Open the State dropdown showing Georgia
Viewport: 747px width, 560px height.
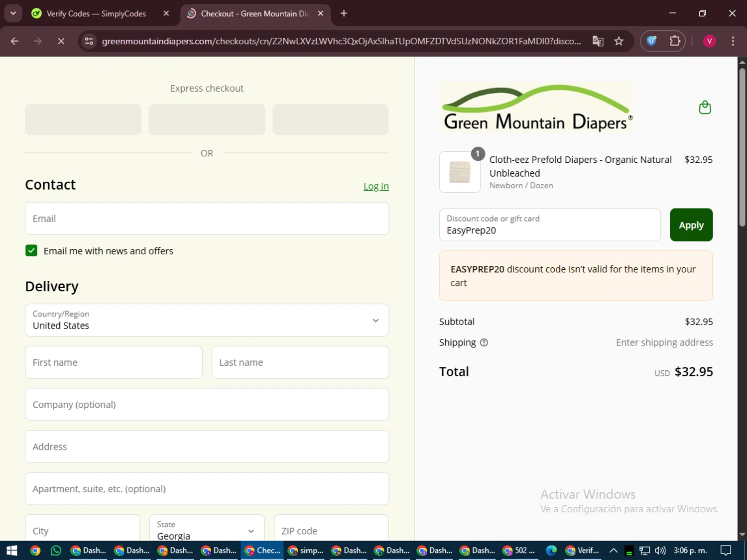point(207,528)
